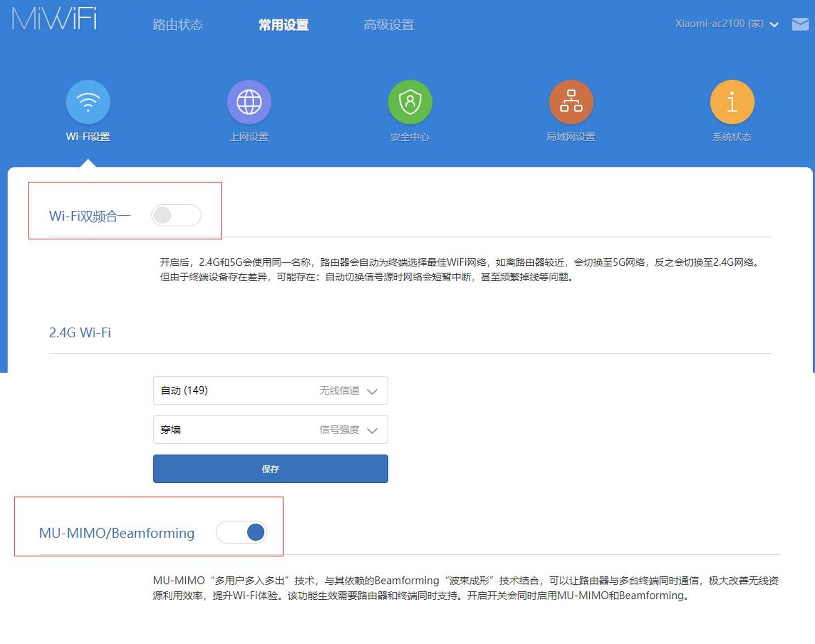The height and width of the screenshot is (644, 815).
Task: Click the dual-band description starting 开启后
Action: tap(460, 270)
